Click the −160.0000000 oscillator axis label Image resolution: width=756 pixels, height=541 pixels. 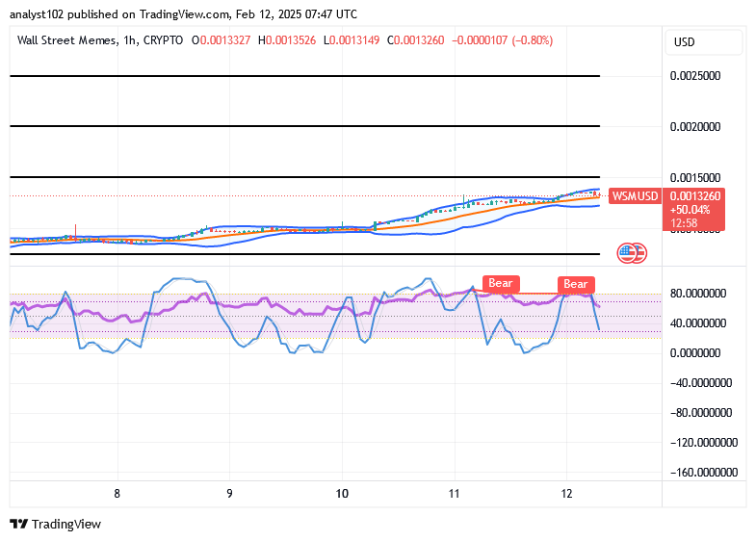704,473
